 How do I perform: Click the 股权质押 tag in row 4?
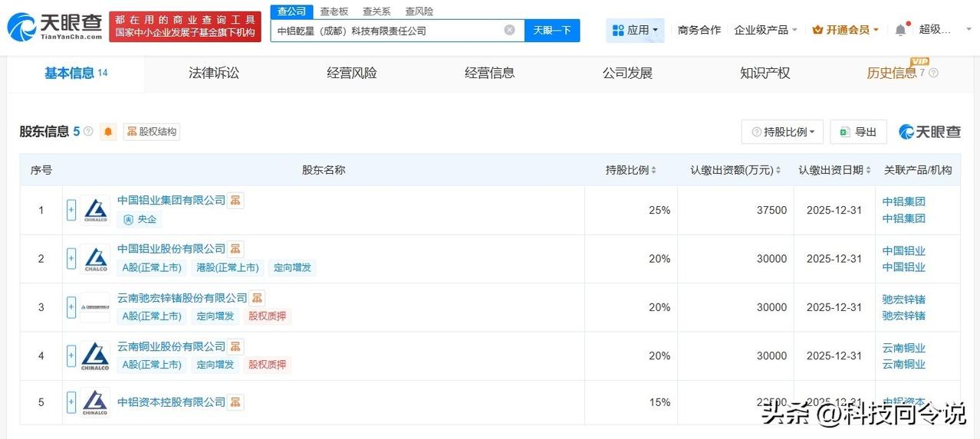click(268, 365)
